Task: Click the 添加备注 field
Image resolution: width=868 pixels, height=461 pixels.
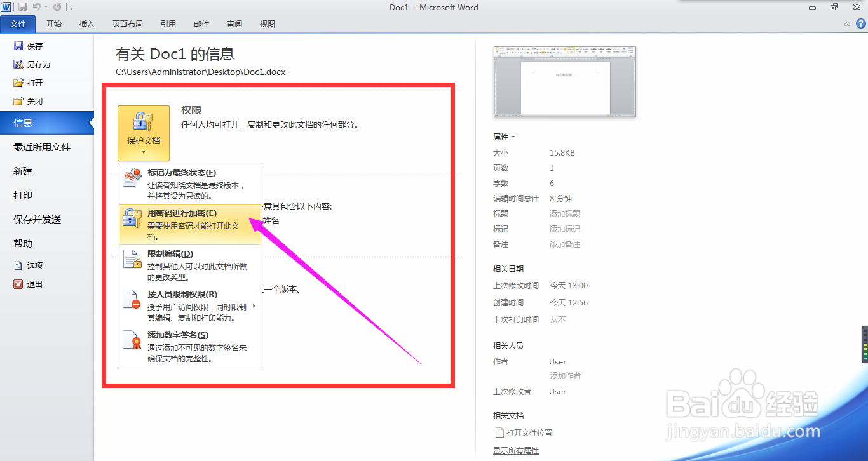Action: pos(565,244)
